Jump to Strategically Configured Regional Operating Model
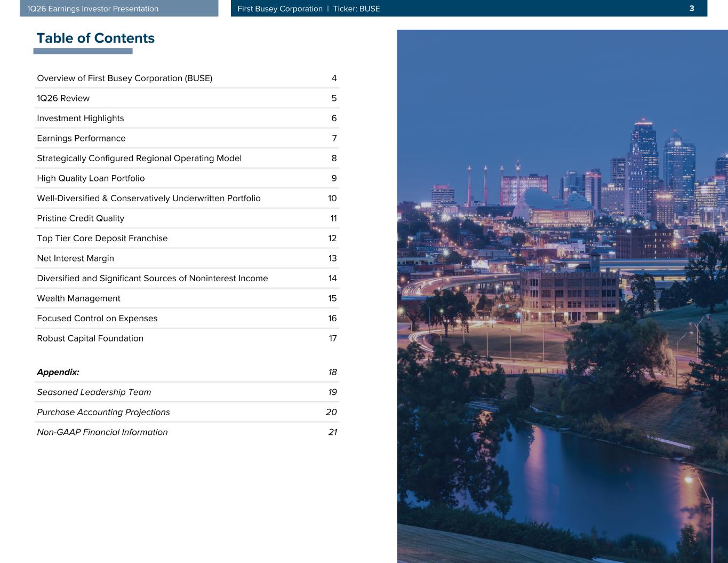Screen dimensions: 728x563 pyautogui.click(x=139, y=158)
